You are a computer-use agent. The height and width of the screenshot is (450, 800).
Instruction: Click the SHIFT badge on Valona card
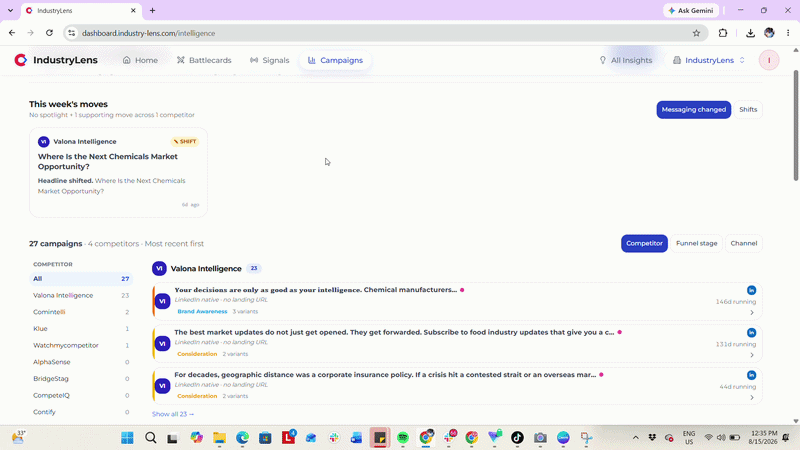185,141
